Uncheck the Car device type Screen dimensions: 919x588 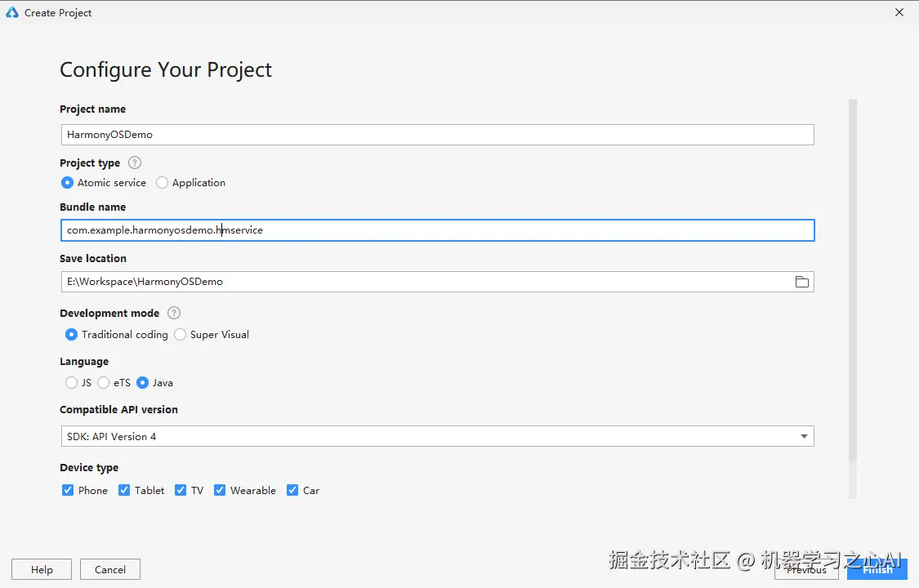coord(292,490)
